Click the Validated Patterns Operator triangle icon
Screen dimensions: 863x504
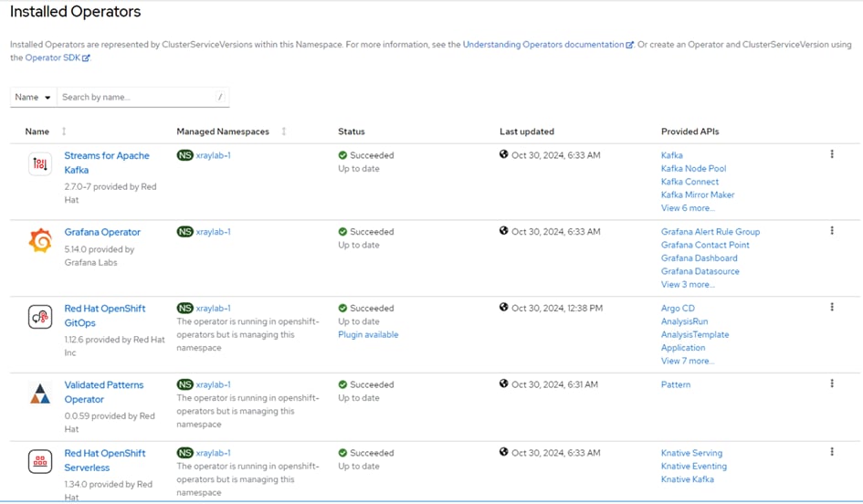coord(40,394)
